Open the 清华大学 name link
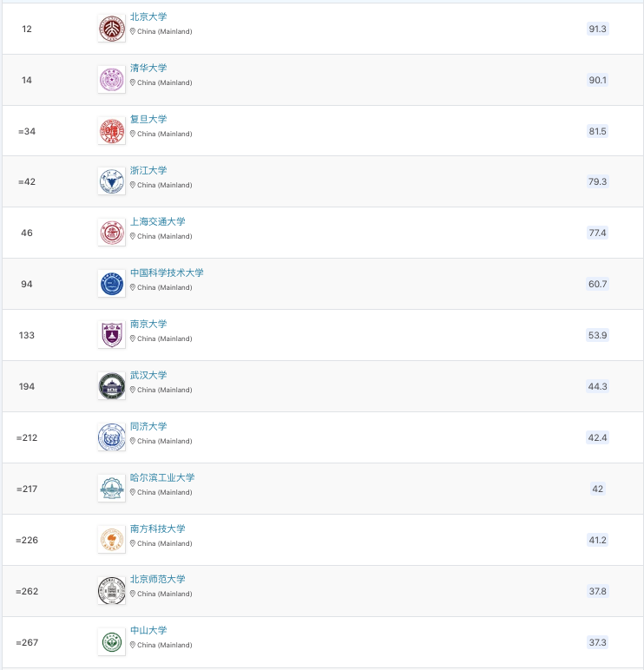This screenshot has width=644, height=670. [x=148, y=69]
